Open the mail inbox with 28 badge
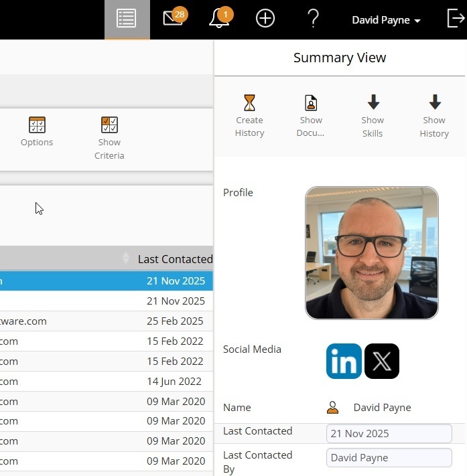 (x=174, y=19)
